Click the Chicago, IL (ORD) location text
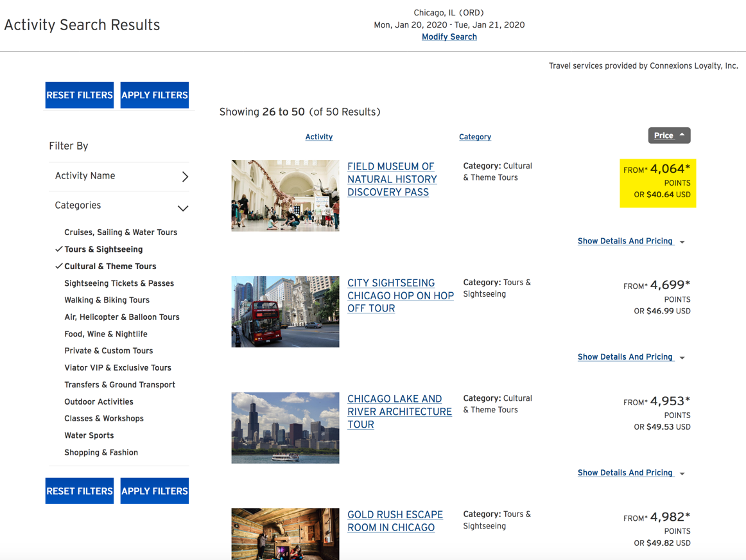Image resolution: width=746 pixels, height=560 pixels. tap(449, 12)
